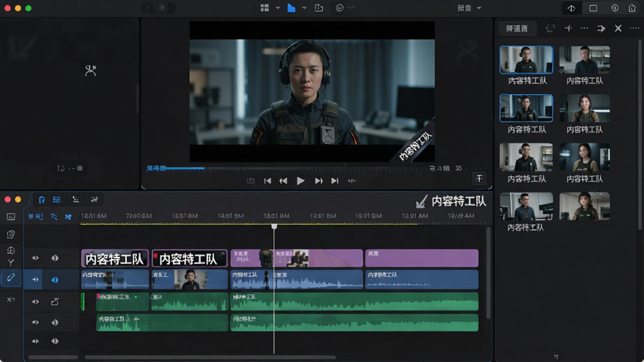Open the first three-dots menu in right panel header
The image size is (644, 362).
[x=584, y=28]
